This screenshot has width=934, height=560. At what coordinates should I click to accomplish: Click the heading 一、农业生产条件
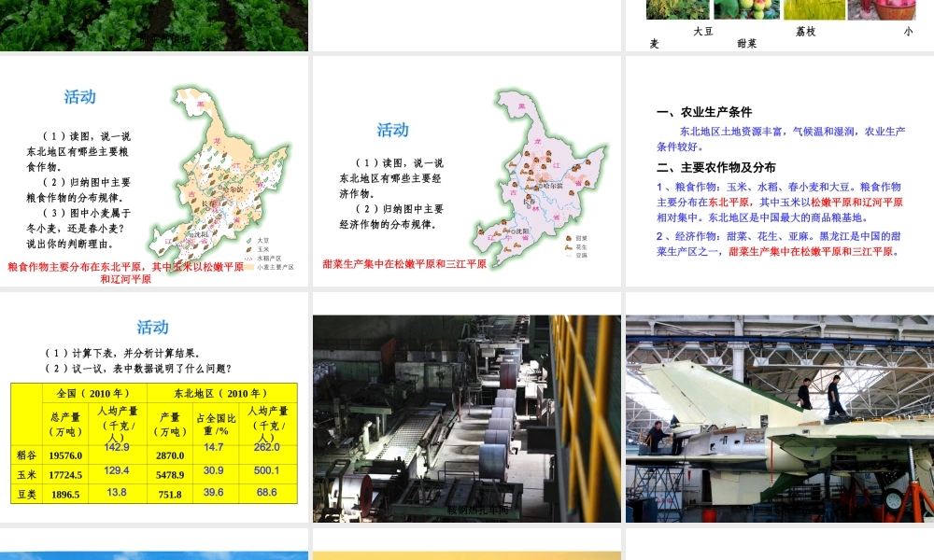[x=704, y=112]
